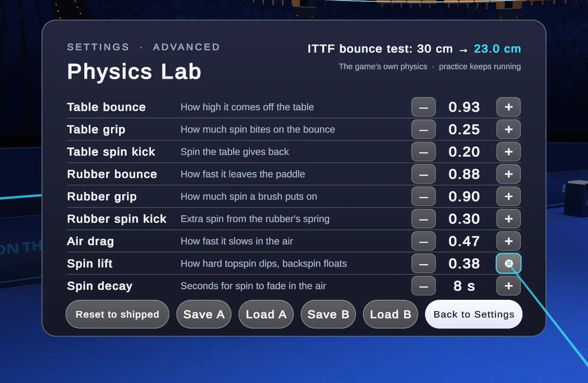This screenshot has height=383, width=588.
Task: Click the Table grip value 0.25
Action: tap(464, 130)
